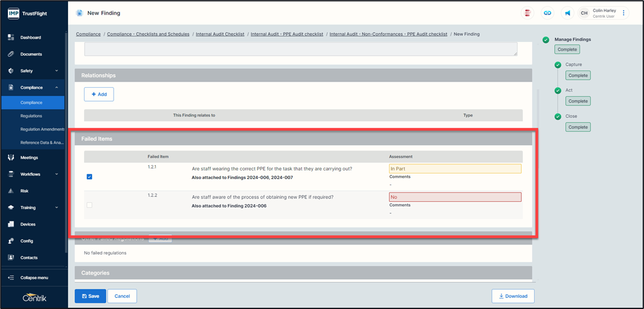This screenshot has height=309, width=644.
Task: Collapse the Compliance sidebar section
Action: pyautogui.click(x=56, y=88)
